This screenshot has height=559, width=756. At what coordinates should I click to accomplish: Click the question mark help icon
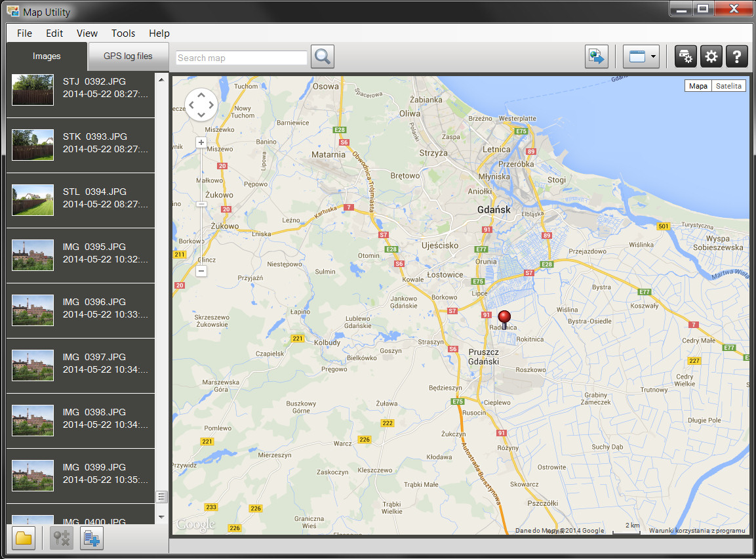[737, 57]
